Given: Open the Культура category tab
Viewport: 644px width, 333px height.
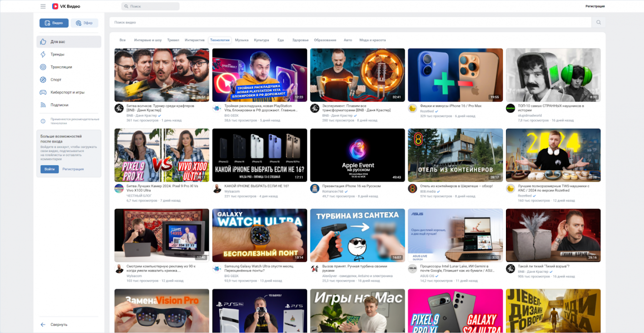Looking at the screenshot, I should (x=262, y=40).
